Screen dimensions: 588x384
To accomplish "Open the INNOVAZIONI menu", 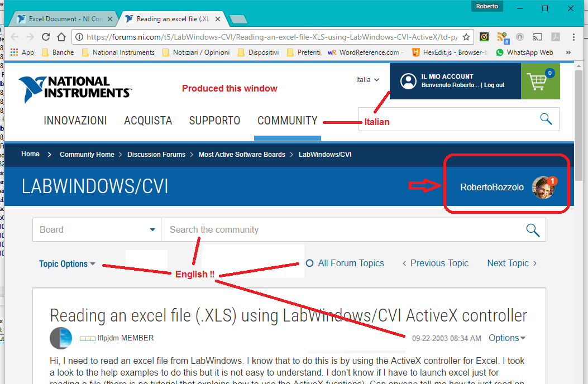I will click(x=75, y=121).
